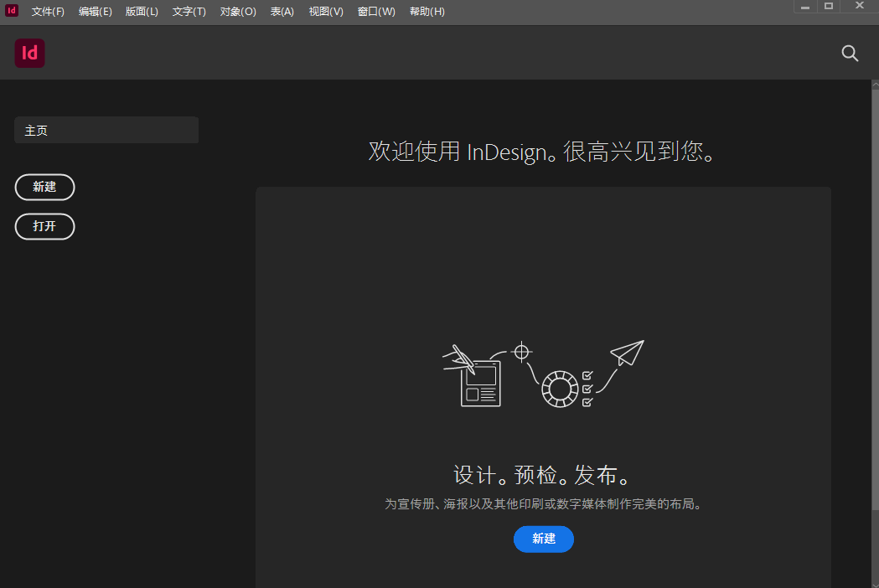Click the blue 新建 button under the welcome text
Screen dimensions: 879x588
(543, 539)
